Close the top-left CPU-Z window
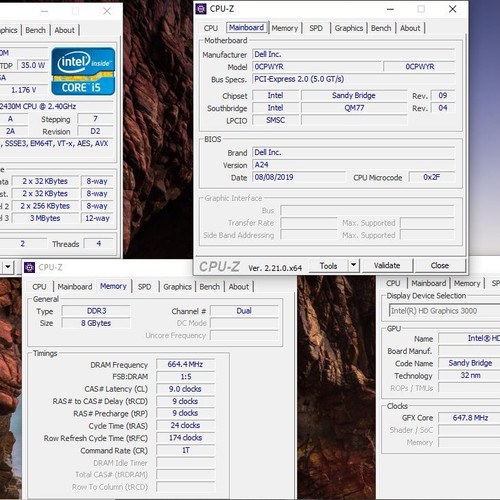The image size is (500, 500). [x=107, y=11]
